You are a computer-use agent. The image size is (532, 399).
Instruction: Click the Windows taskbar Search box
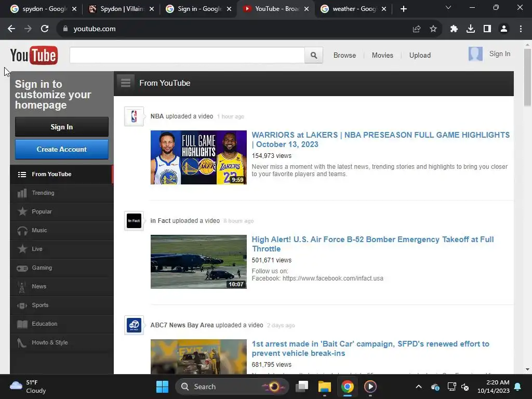point(231,387)
